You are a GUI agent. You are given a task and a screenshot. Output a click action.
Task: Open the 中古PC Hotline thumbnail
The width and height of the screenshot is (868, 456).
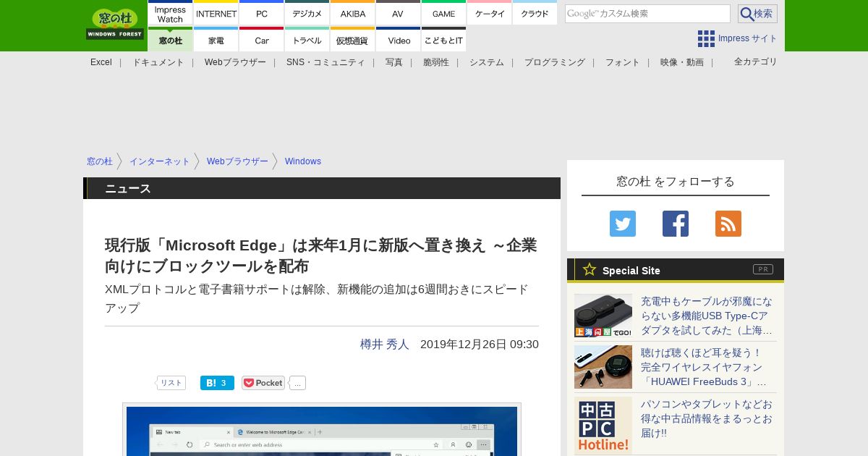[x=603, y=426]
